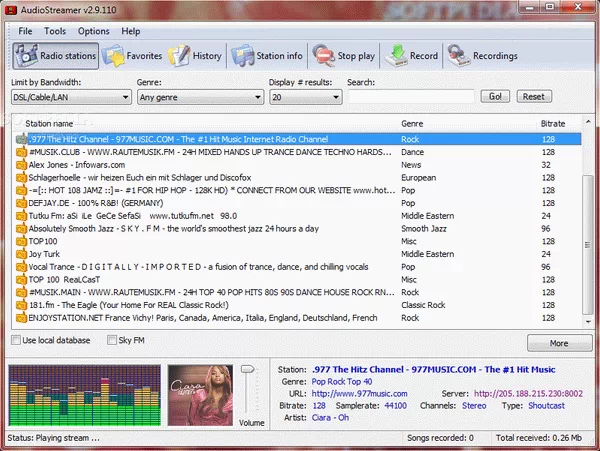This screenshot has width=600, height=451.
Task: Click the Stop play toolbar button
Action: tap(344, 56)
